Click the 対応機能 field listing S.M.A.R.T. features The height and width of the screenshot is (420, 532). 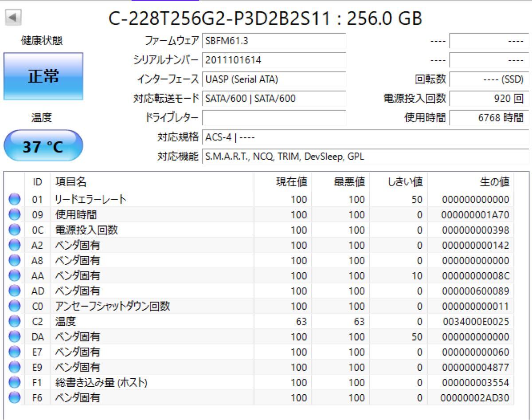(x=284, y=157)
